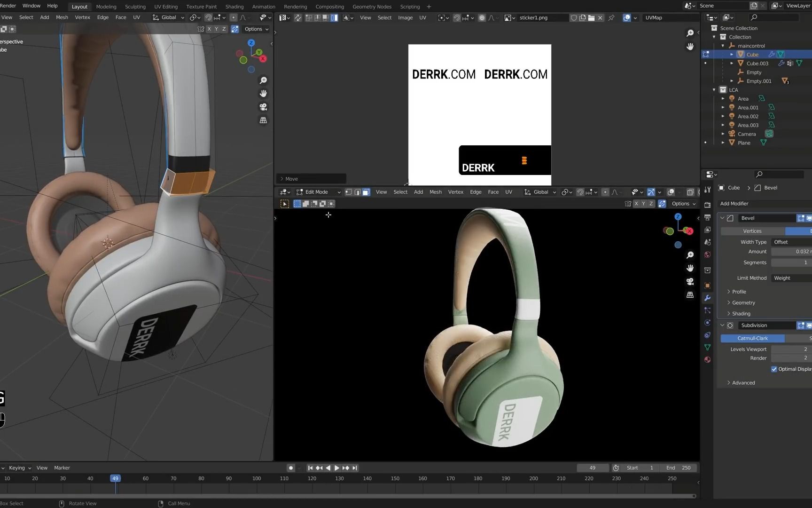Open Window menu in top bar
This screenshot has height=508, width=812.
click(31, 6)
